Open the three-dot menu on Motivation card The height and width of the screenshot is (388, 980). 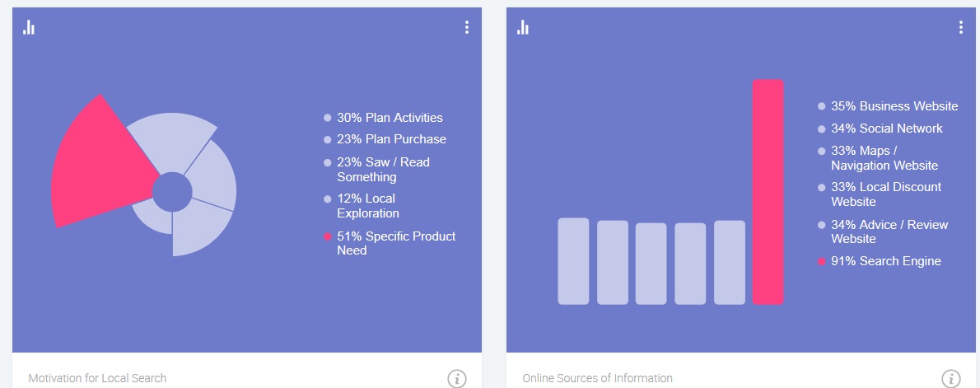pyautogui.click(x=467, y=27)
